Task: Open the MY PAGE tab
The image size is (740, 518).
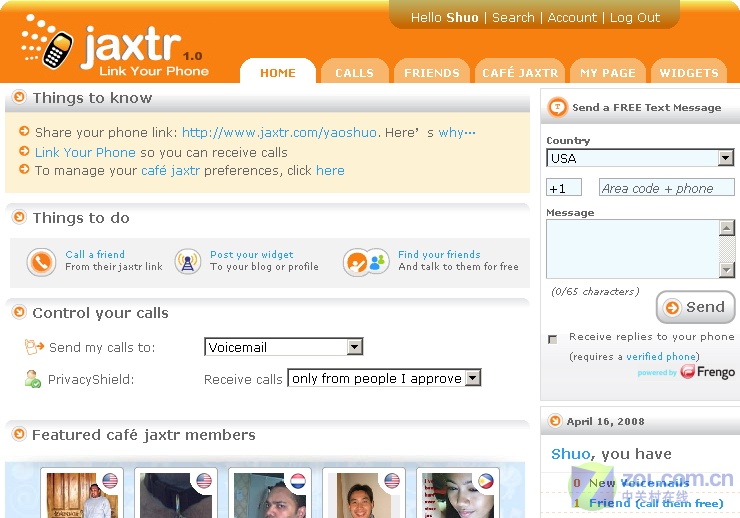Action: (x=607, y=73)
